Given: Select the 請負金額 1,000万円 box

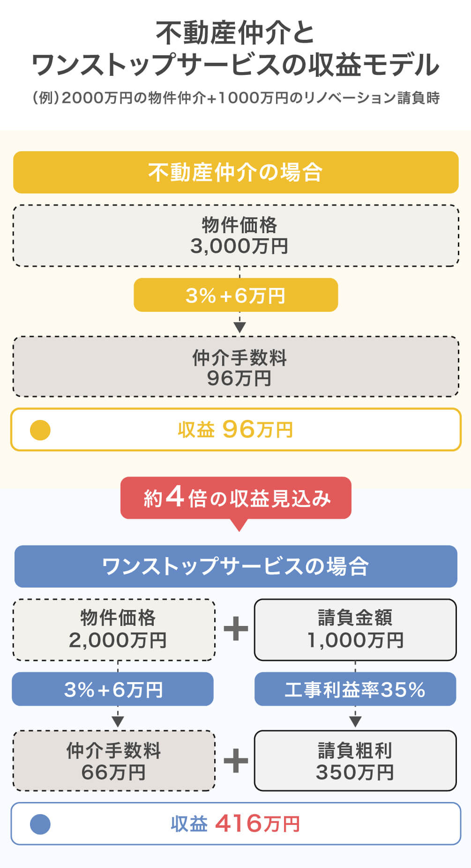Looking at the screenshot, I should point(355,629).
